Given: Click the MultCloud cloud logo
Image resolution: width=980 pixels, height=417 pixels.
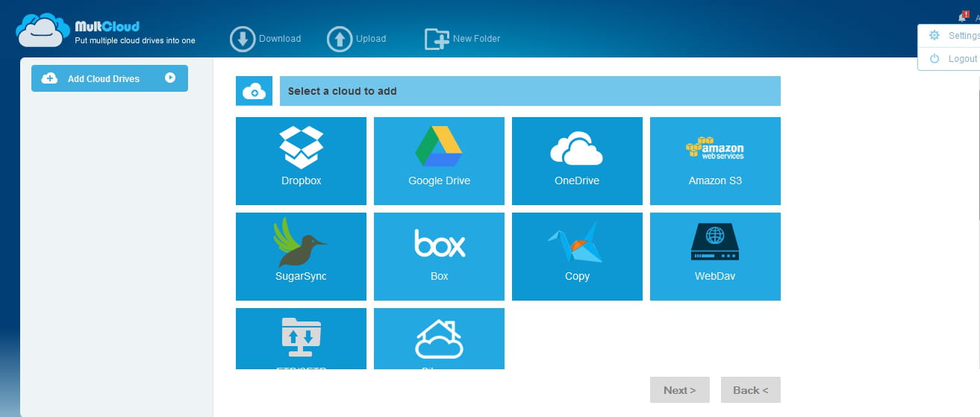Looking at the screenshot, I should (43, 30).
